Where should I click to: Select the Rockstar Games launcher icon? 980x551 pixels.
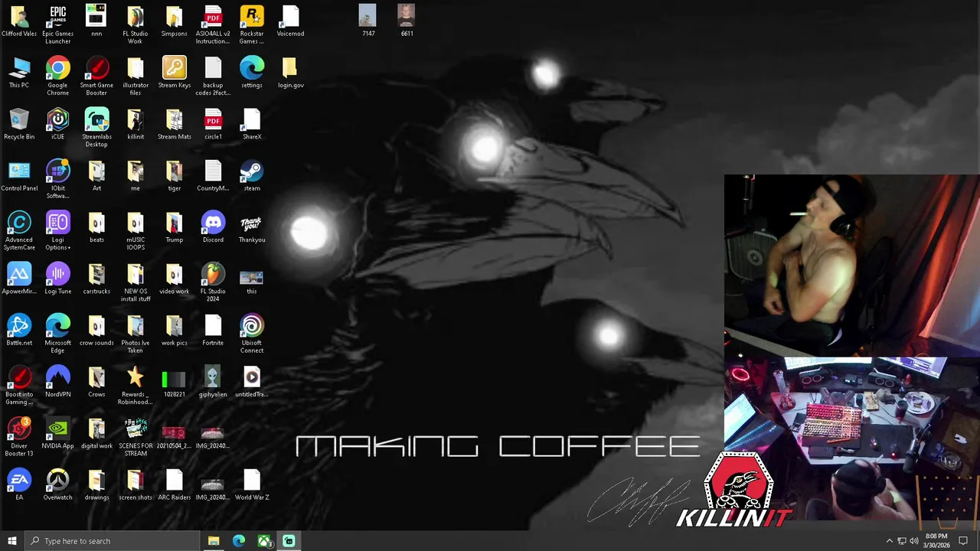tap(252, 24)
